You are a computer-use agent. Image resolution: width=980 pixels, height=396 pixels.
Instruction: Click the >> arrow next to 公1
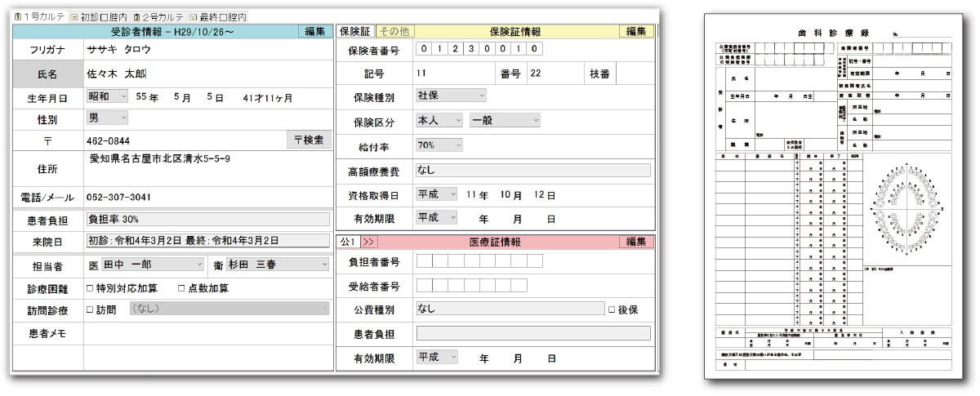click(x=368, y=242)
